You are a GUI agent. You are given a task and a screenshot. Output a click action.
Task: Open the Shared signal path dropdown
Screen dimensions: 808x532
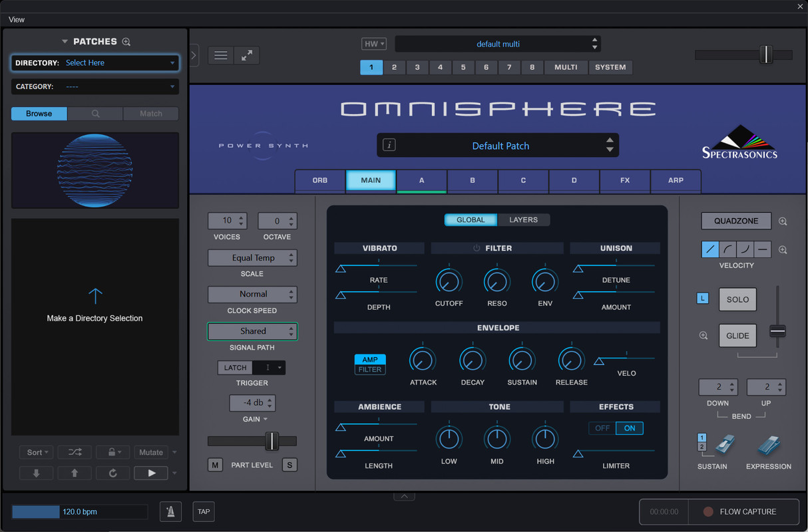[x=252, y=331]
